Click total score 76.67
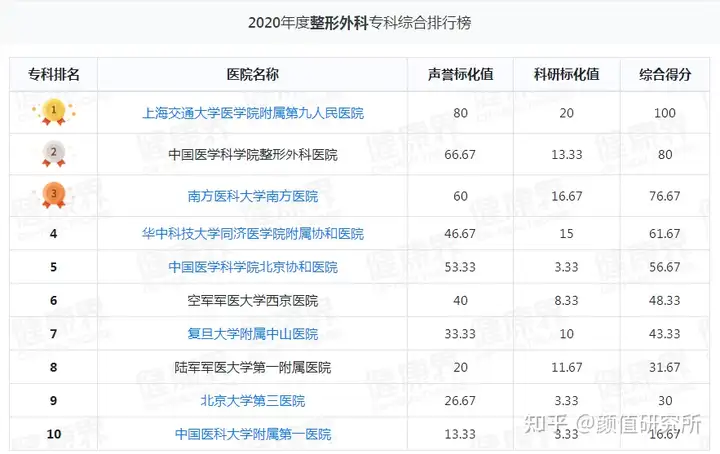Viewport: 720px width, 454px height. (665, 196)
